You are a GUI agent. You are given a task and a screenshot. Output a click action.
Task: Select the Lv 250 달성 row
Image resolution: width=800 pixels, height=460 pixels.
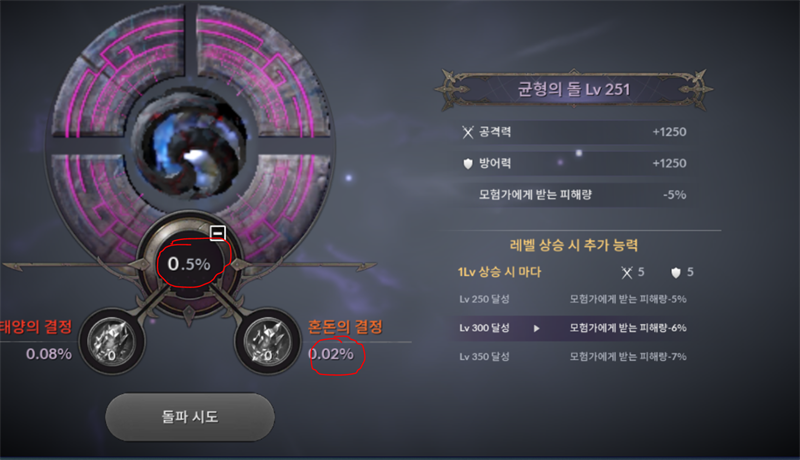click(571, 299)
